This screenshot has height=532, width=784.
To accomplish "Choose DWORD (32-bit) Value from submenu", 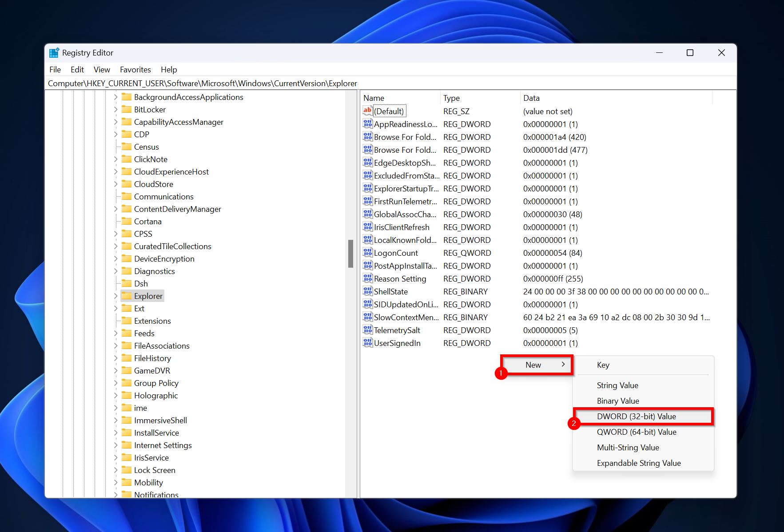I will point(643,417).
